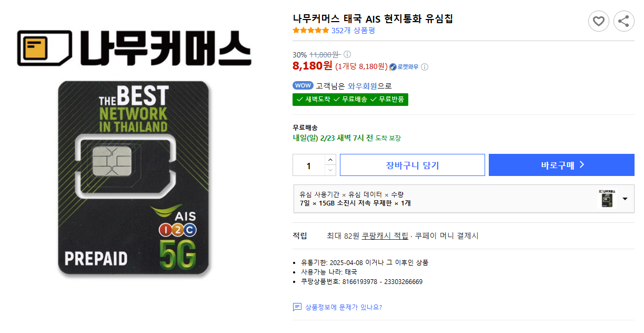
Task: Click the 와우회원 link
Action: pyautogui.click(x=363, y=86)
